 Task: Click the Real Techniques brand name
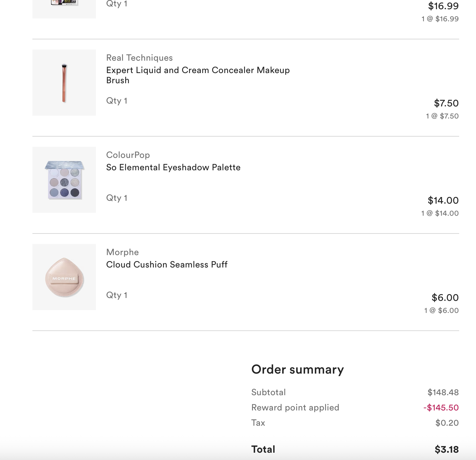pos(139,58)
